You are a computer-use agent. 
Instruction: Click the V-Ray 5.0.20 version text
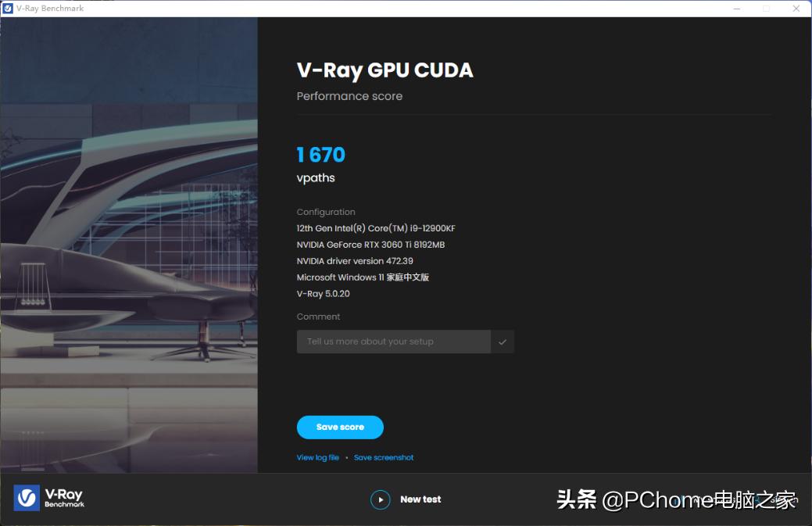tap(323, 294)
